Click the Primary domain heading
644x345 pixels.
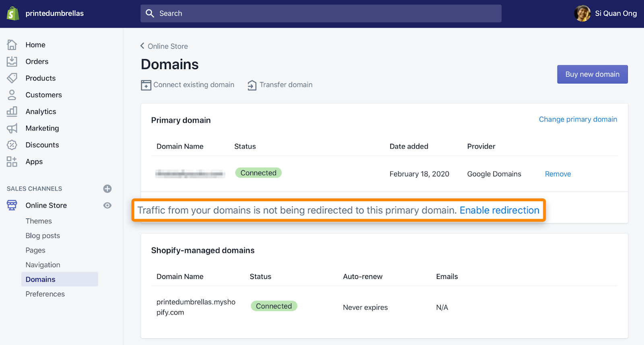pos(181,120)
